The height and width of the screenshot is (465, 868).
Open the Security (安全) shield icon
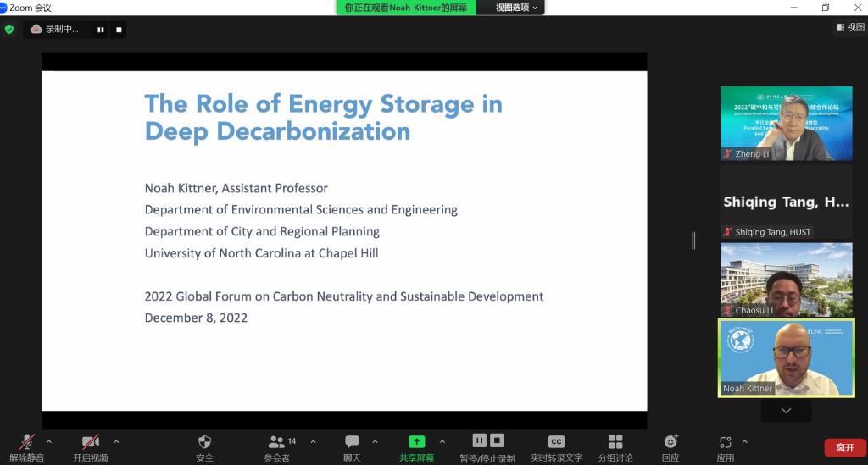point(204,443)
